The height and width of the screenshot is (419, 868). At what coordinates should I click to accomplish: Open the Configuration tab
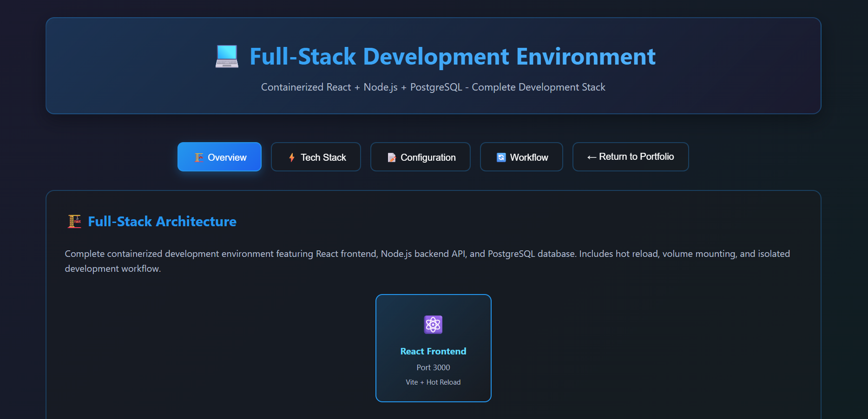(x=420, y=157)
